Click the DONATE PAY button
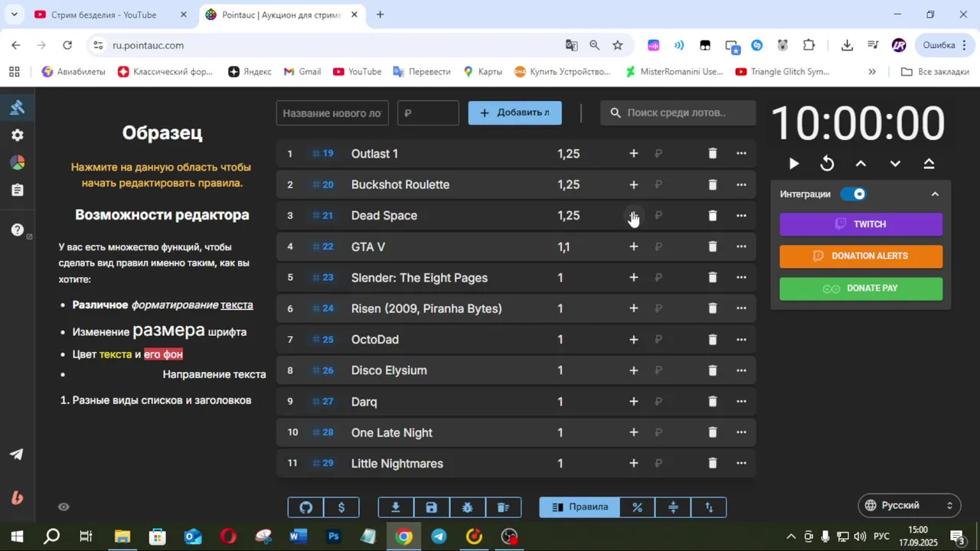This screenshot has width=980, height=551. 861,289
